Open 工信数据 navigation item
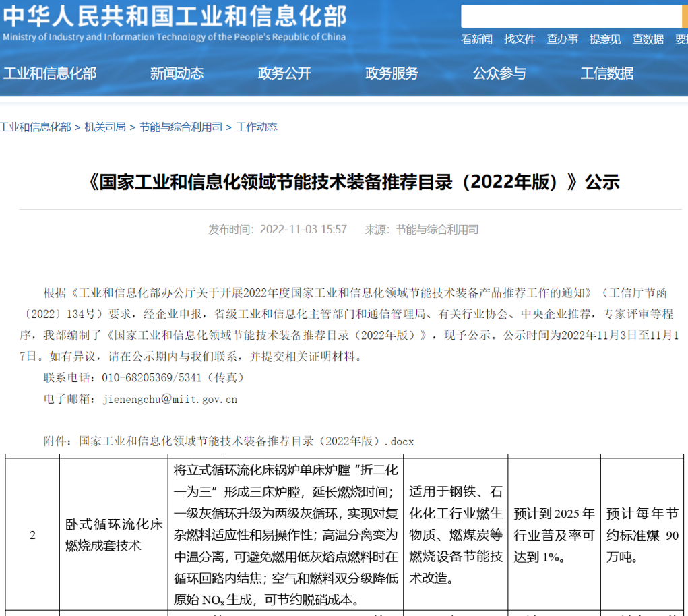Screen dimensions: 688x616 (x=606, y=73)
